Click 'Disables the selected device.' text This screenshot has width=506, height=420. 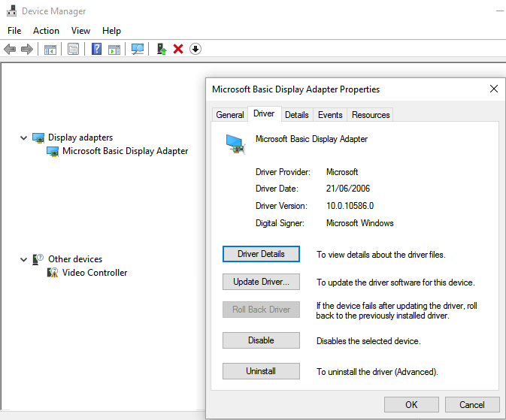tap(368, 341)
